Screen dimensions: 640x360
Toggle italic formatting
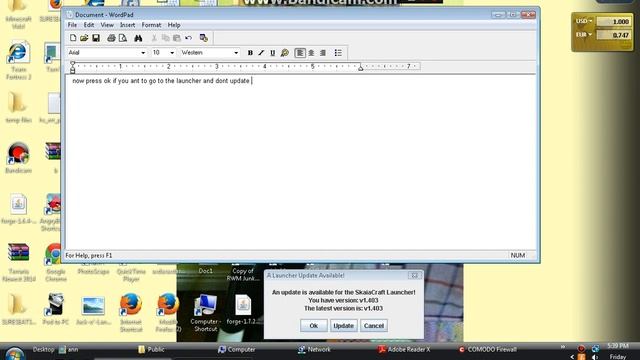[x=261, y=53]
